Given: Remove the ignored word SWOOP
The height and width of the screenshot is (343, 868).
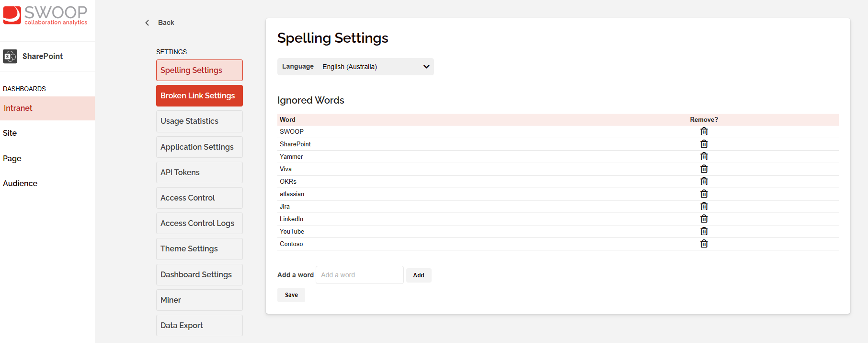Looking at the screenshot, I should (x=704, y=131).
